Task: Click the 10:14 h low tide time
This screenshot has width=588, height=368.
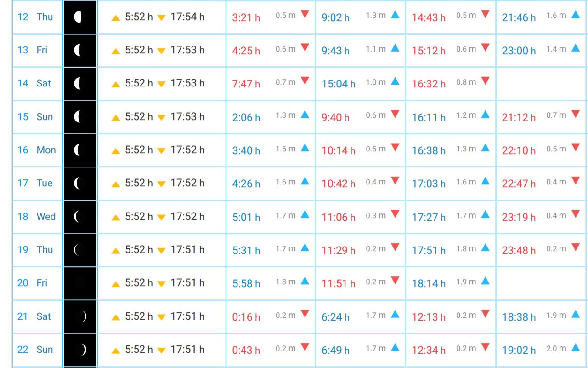Action: tap(339, 150)
